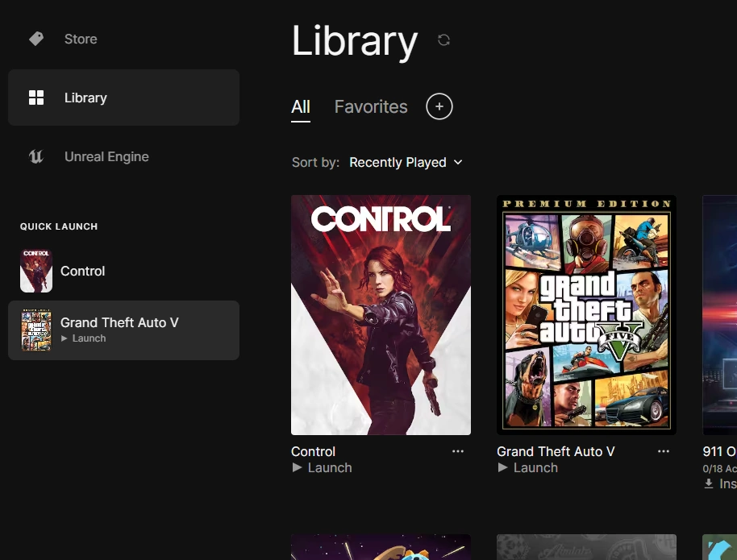The image size is (737, 560).
Task: Click the QUICK LAUNCH section label
Action: (x=59, y=226)
